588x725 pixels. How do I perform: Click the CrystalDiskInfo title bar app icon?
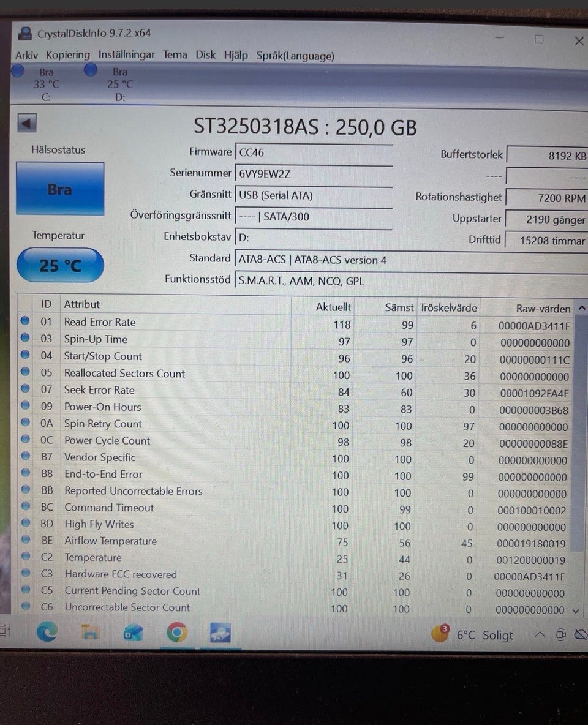click(25, 33)
